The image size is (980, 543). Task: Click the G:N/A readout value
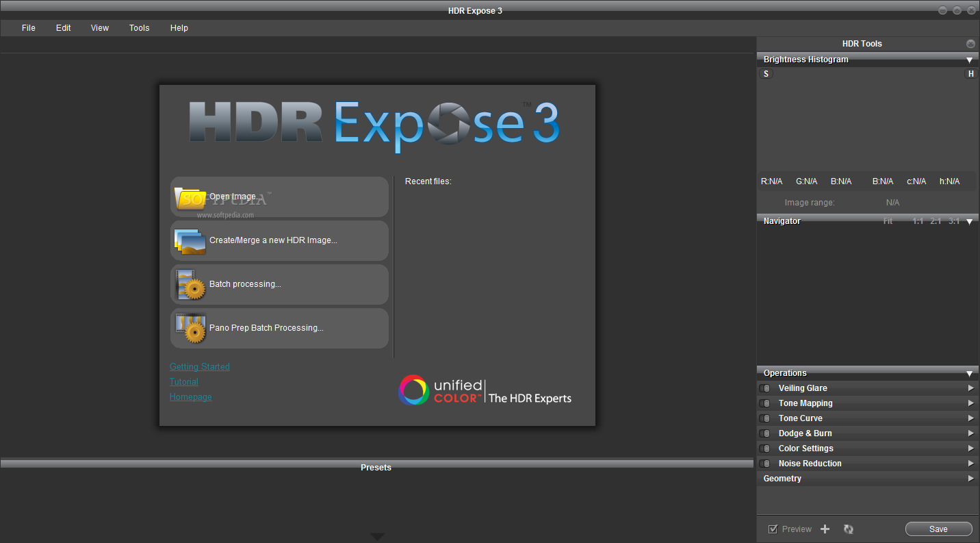807,181
